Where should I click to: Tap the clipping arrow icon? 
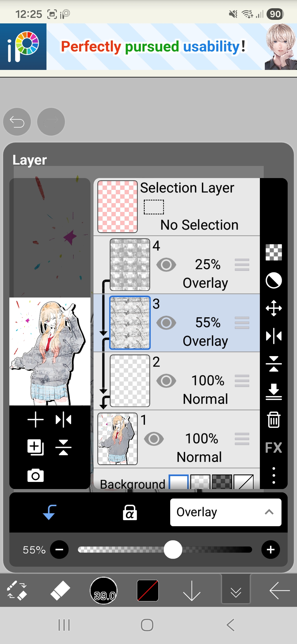pyautogui.click(x=50, y=512)
